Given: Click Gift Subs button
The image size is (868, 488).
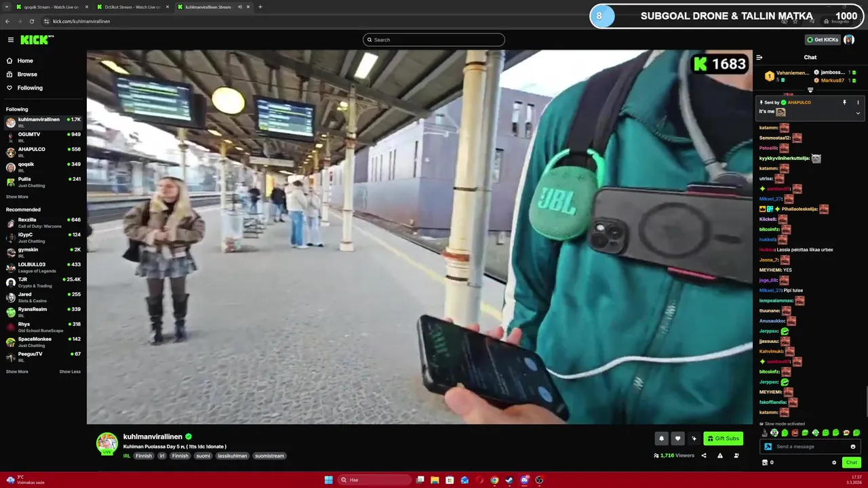Looking at the screenshot, I should (x=723, y=439).
